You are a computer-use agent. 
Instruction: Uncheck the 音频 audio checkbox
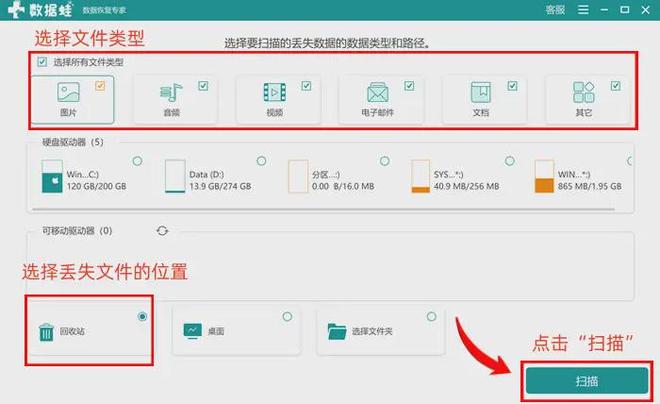[x=203, y=86]
